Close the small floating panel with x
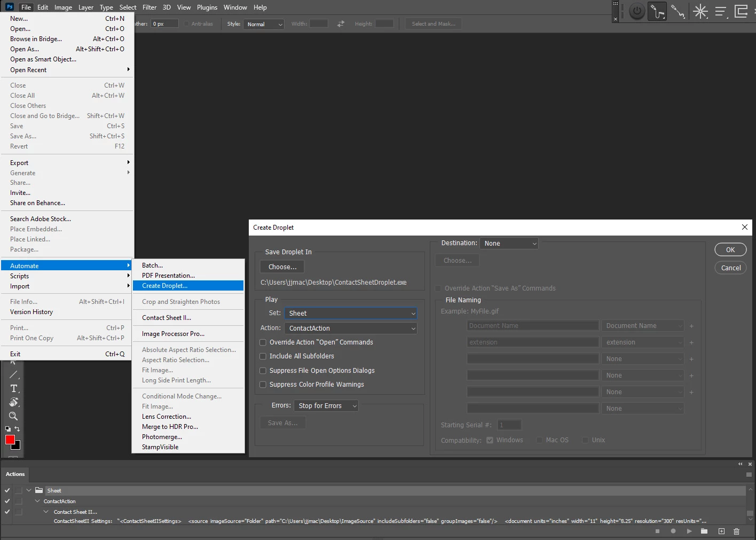Viewport: 756px width, 540px height. (x=615, y=19)
